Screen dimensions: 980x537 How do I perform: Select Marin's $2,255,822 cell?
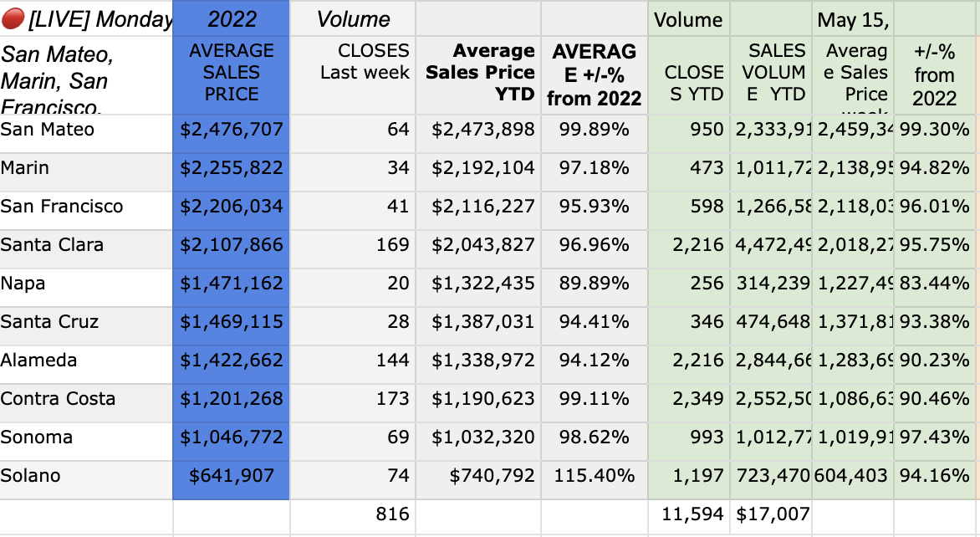pyautogui.click(x=232, y=172)
